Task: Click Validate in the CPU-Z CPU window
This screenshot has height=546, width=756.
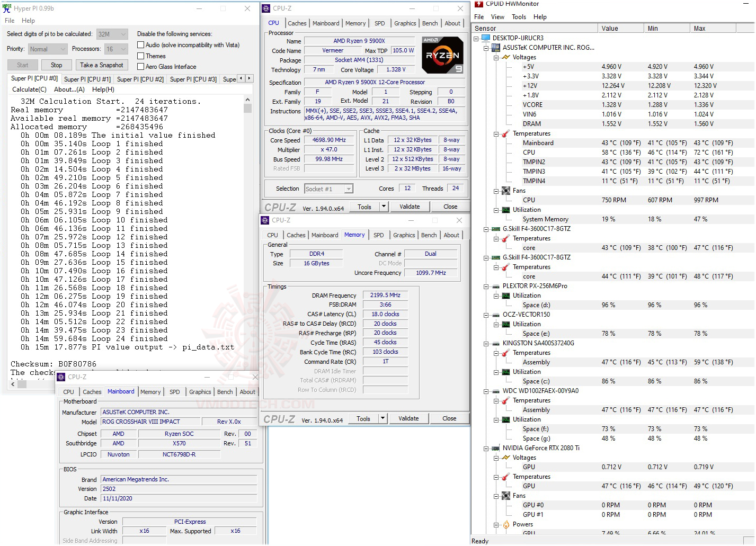Action: [x=410, y=207]
